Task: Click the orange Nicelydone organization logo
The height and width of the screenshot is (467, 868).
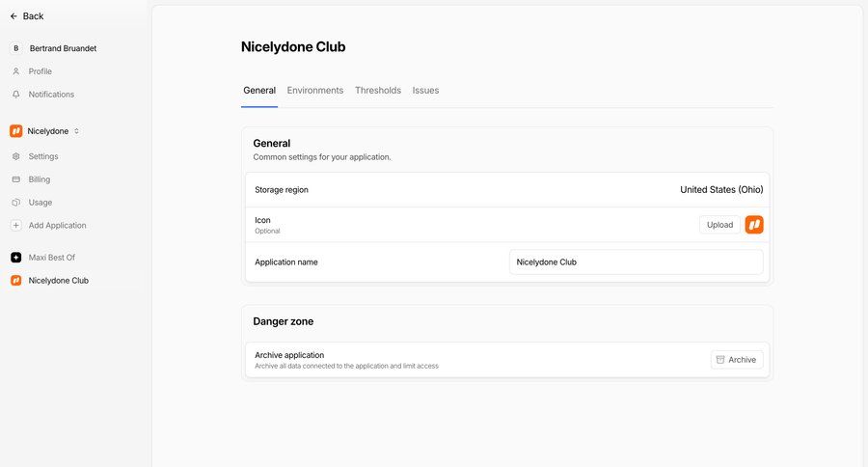Action: click(x=16, y=131)
